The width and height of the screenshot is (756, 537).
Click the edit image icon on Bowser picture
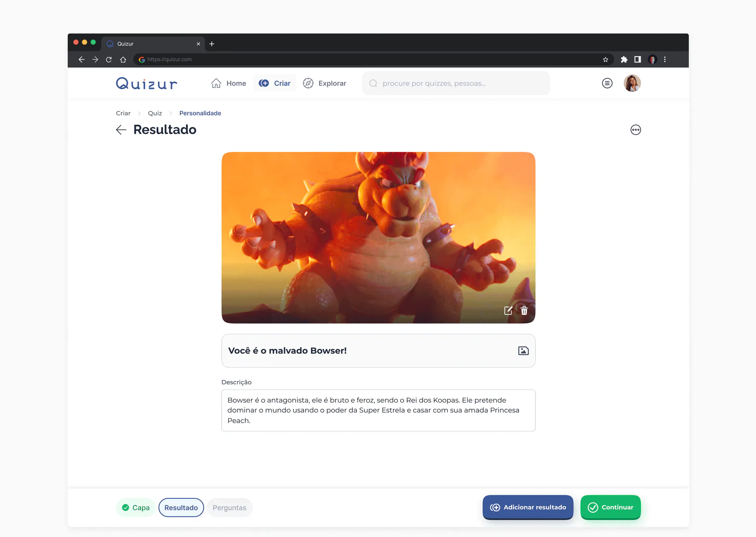pyautogui.click(x=508, y=310)
